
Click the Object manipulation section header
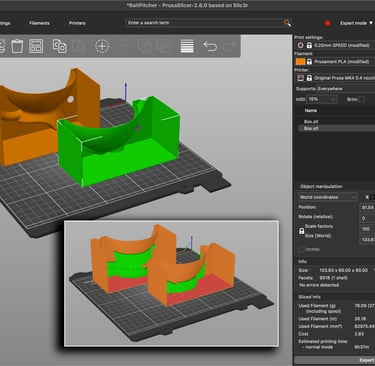pyautogui.click(x=321, y=186)
